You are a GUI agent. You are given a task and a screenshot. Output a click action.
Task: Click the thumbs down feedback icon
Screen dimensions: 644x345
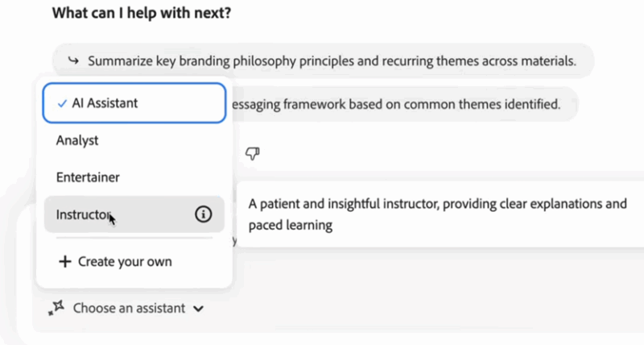[x=251, y=152]
